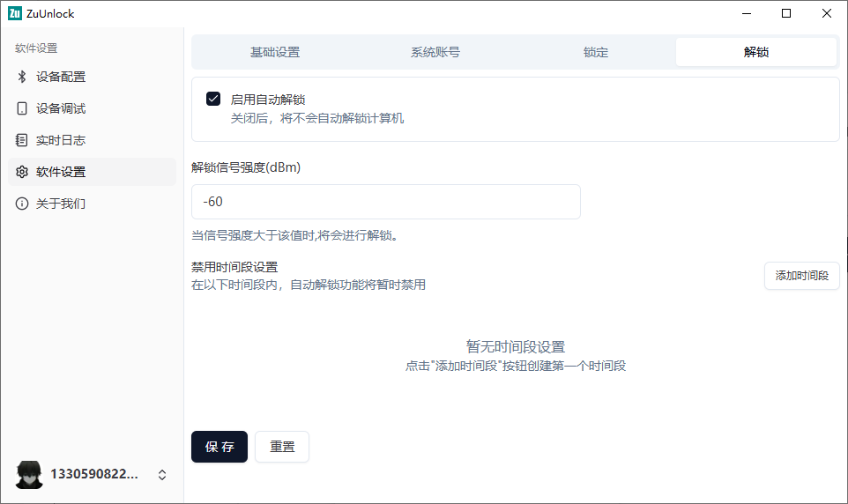
Task: Open the 1330590822 account menu
Action: coord(94,474)
